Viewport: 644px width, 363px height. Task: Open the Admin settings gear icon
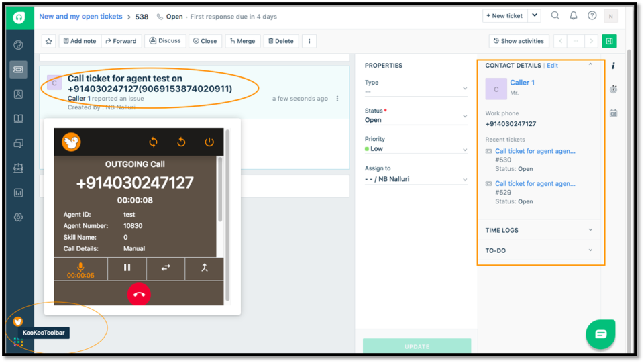(19, 217)
